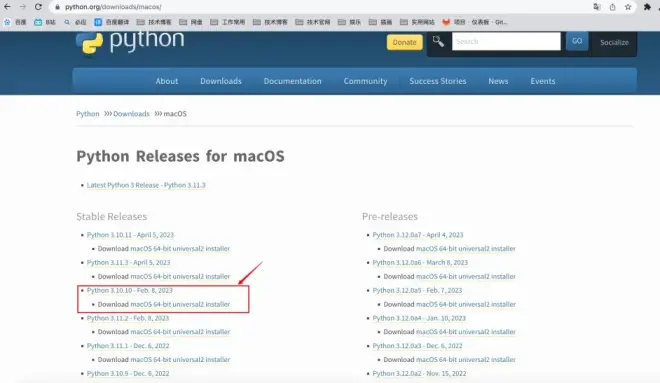Open the Success Stories menu
This screenshot has width=660, height=383.
(x=438, y=81)
